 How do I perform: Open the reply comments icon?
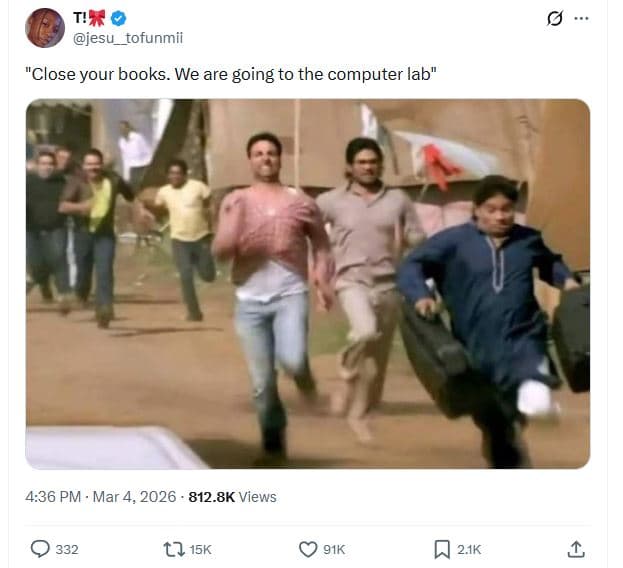click(40, 549)
